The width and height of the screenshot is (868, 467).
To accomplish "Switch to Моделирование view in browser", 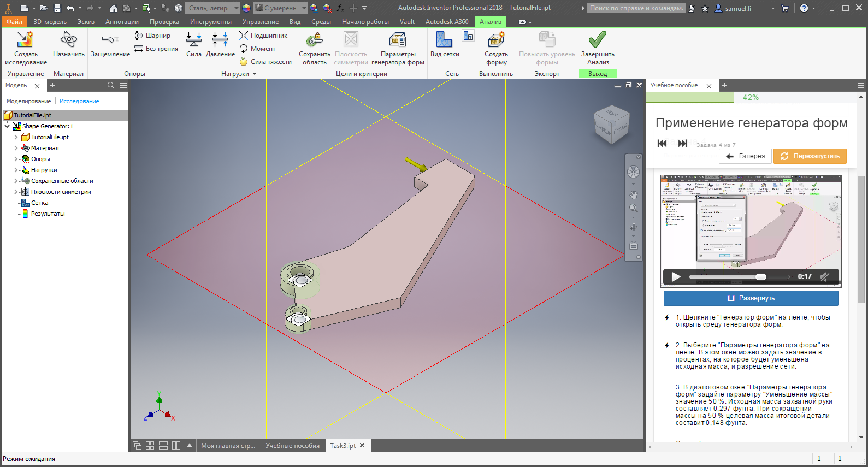I will pyautogui.click(x=28, y=101).
